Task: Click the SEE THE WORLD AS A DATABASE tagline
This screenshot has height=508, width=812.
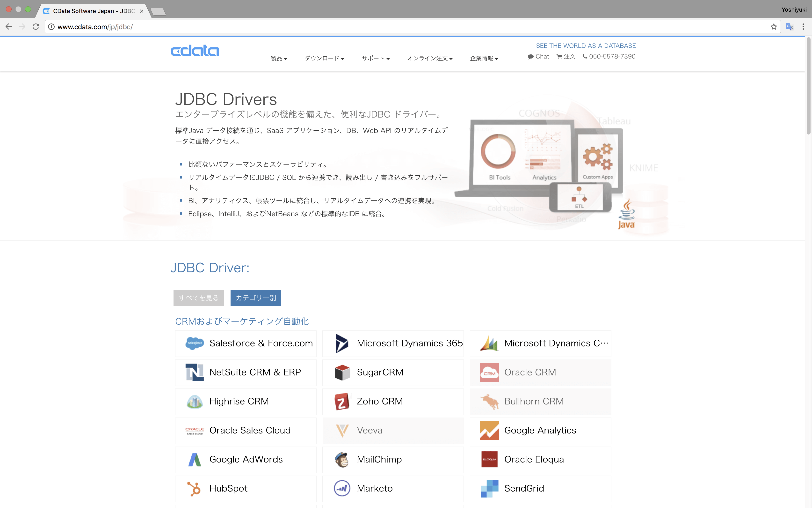Action: [586, 46]
